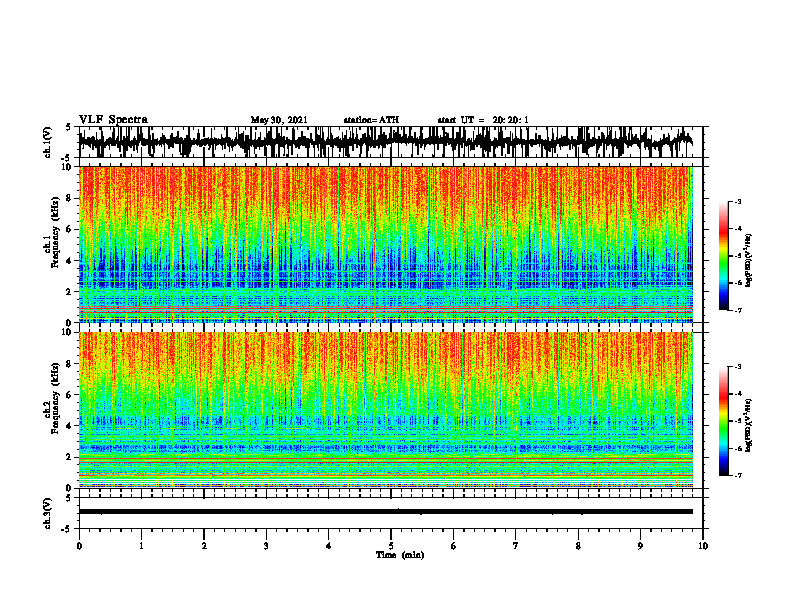Click time-axis tick label "10" at far right
The height and width of the screenshot is (612, 792).
pyautogui.click(x=703, y=546)
